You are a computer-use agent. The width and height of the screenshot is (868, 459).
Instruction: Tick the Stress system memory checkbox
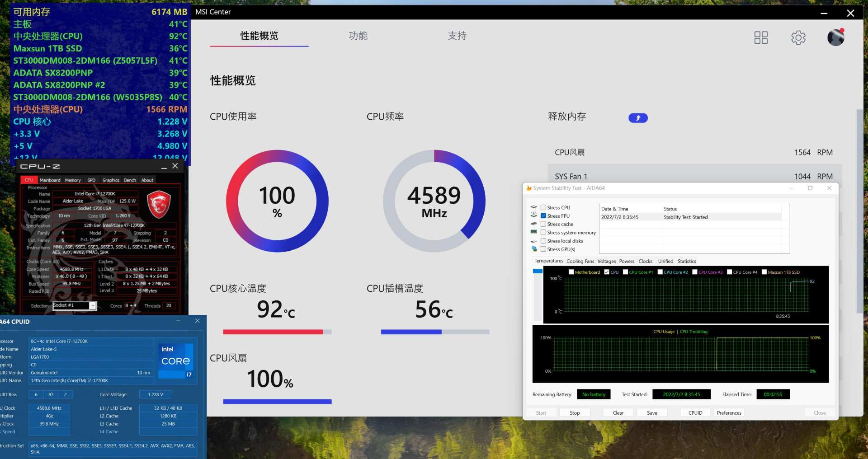point(543,232)
